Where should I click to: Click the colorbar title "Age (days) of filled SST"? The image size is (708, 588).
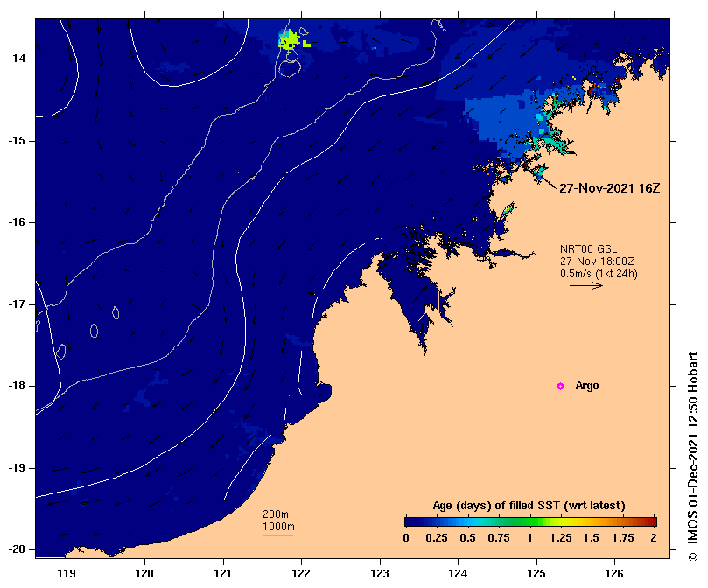[530, 506]
